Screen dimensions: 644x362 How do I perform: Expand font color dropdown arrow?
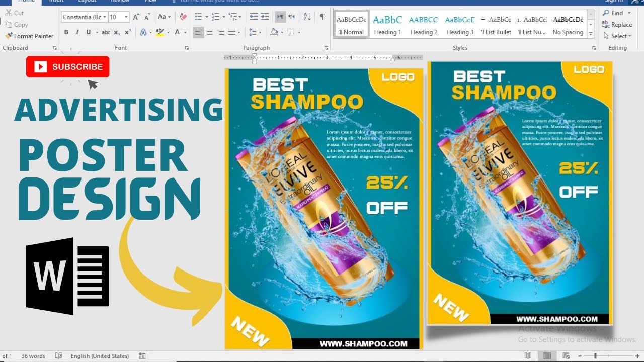[x=185, y=32]
